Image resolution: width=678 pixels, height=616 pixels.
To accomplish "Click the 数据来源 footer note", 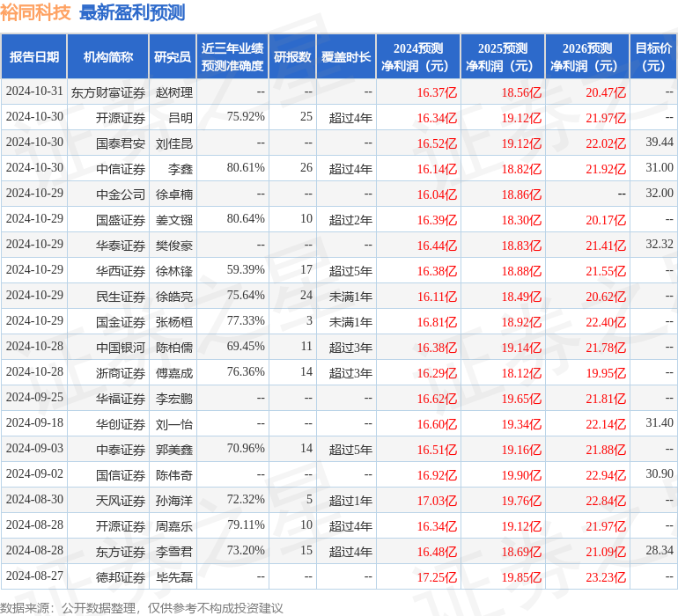I will click(142, 608).
